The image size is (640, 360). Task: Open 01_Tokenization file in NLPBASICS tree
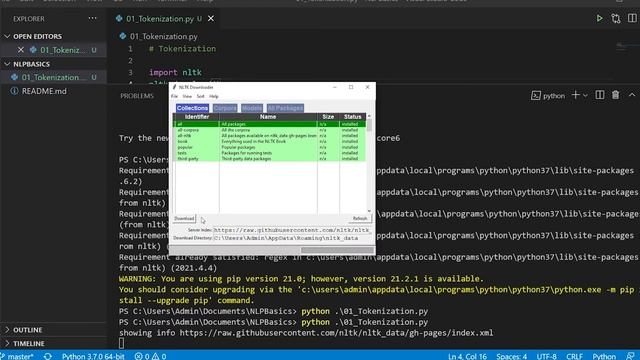(x=53, y=77)
